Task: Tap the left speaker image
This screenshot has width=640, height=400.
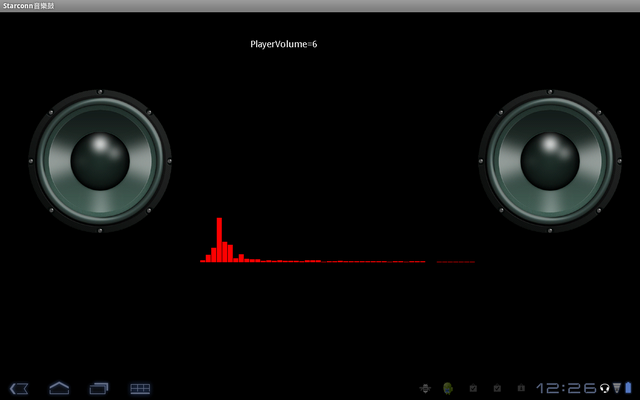Action: (100, 161)
